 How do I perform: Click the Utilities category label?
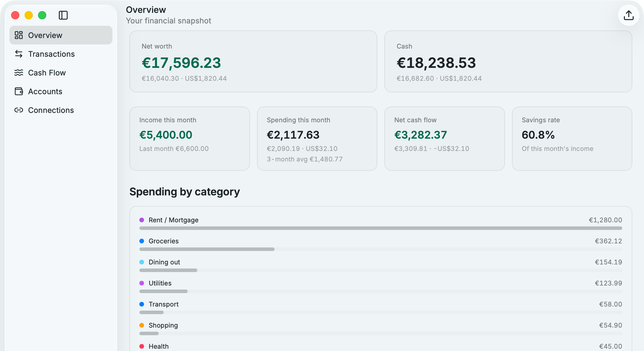[160, 283]
